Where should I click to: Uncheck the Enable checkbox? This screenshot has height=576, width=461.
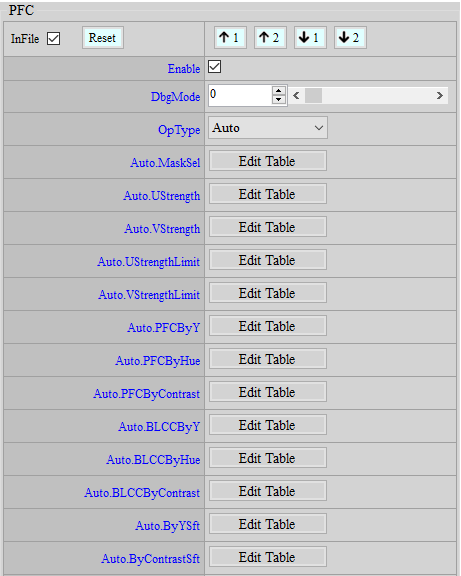tap(215, 67)
